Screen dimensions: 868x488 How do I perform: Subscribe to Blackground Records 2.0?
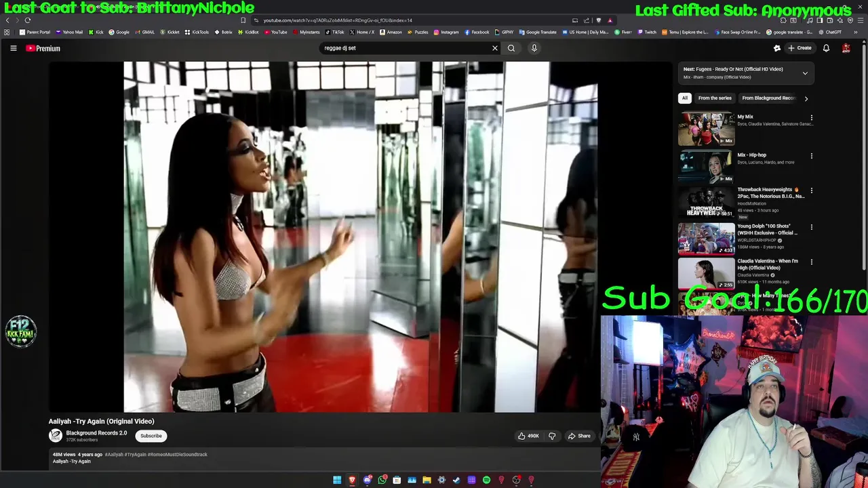click(x=151, y=436)
